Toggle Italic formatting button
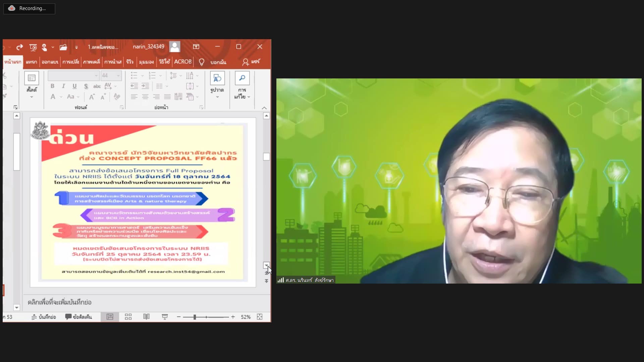This screenshot has width=644, height=362. point(63,86)
